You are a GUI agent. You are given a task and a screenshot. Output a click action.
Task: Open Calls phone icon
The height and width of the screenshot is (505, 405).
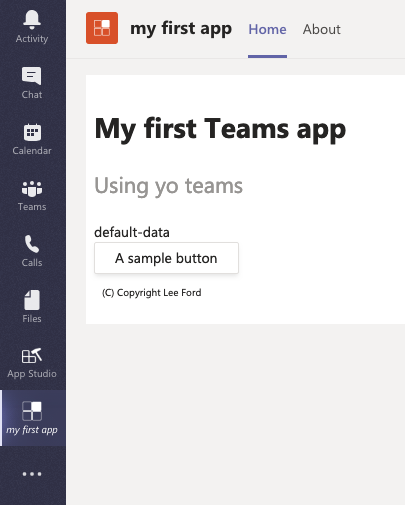click(x=32, y=244)
